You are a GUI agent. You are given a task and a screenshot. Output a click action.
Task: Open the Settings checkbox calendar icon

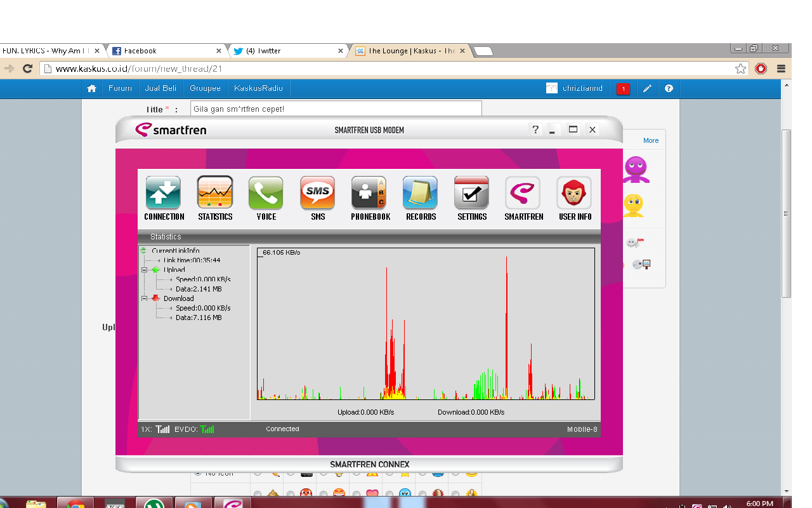click(x=472, y=193)
